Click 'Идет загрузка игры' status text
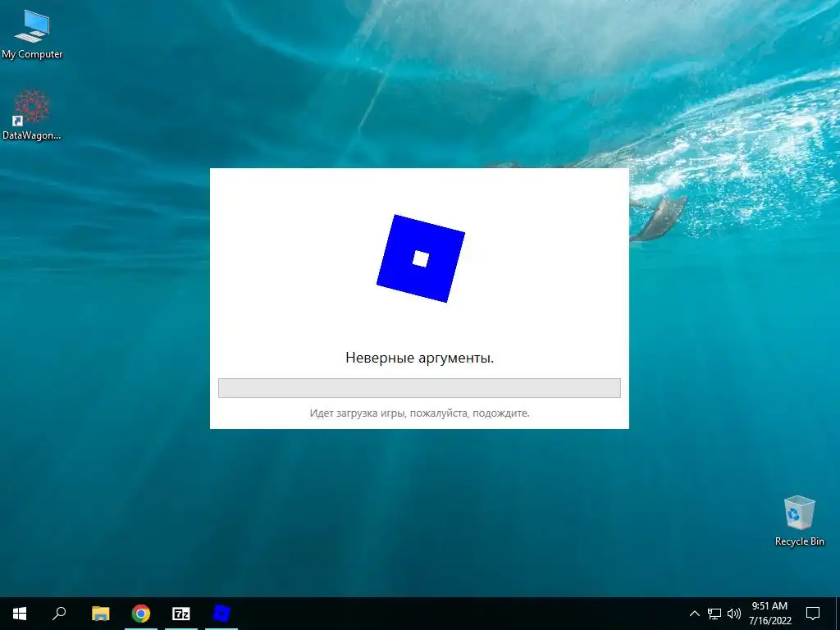Screen dimensions: 840x630 coord(419,413)
